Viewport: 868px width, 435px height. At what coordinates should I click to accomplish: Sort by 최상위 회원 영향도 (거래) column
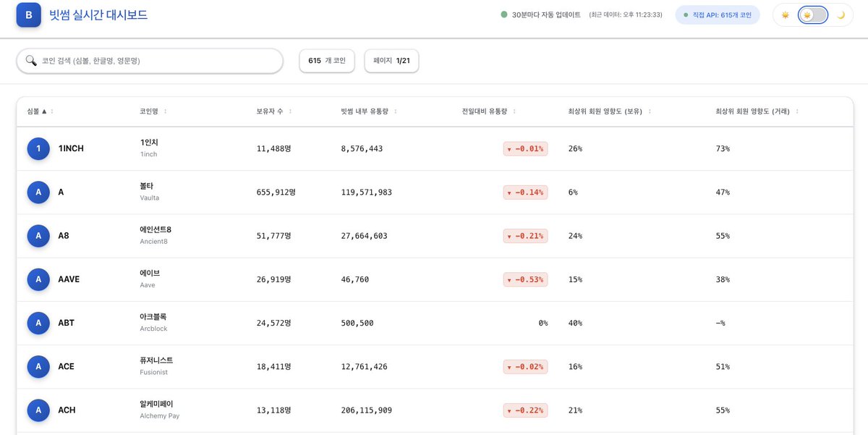pyautogui.click(x=757, y=111)
